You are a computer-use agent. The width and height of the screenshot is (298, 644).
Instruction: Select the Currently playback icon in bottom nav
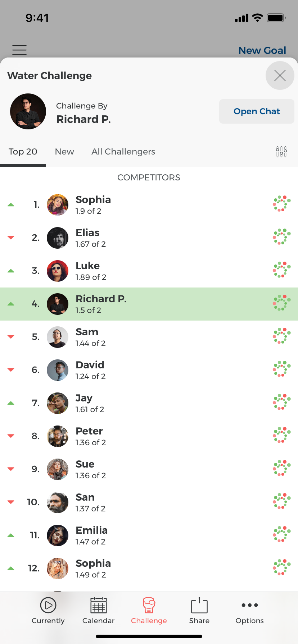(48, 605)
